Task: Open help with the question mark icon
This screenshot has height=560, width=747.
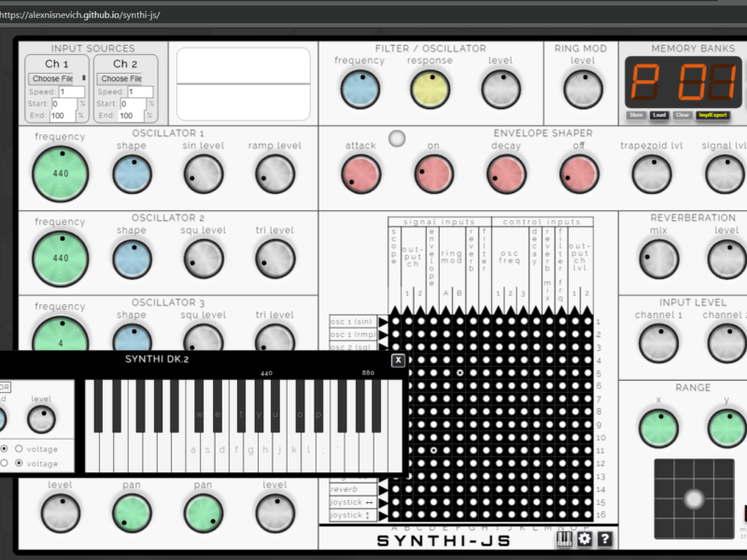Action: pos(605,539)
